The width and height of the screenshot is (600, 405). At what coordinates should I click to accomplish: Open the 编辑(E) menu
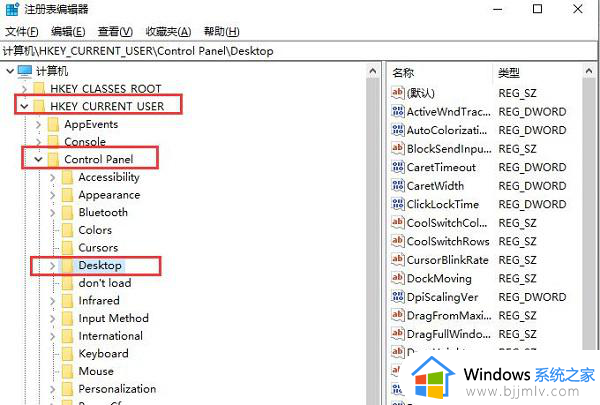(68, 31)
